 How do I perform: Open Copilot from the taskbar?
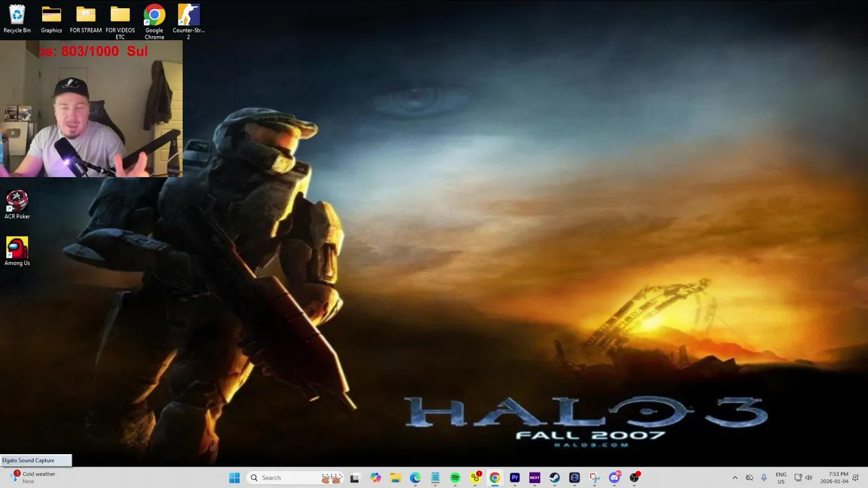(376, 478)
